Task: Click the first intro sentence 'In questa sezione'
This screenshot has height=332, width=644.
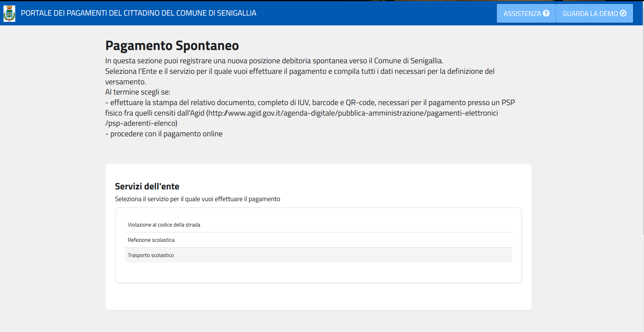Action: tap(274, 61)
